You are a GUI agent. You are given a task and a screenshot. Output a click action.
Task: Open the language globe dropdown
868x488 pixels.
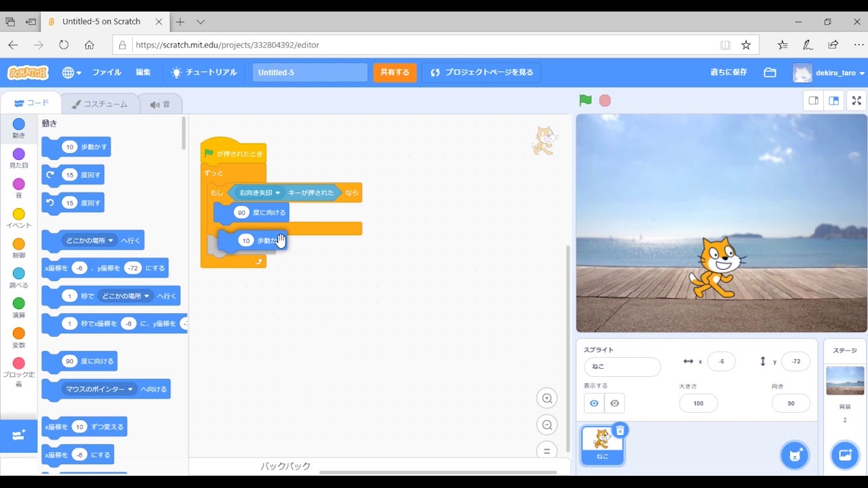tap(71, 73)
